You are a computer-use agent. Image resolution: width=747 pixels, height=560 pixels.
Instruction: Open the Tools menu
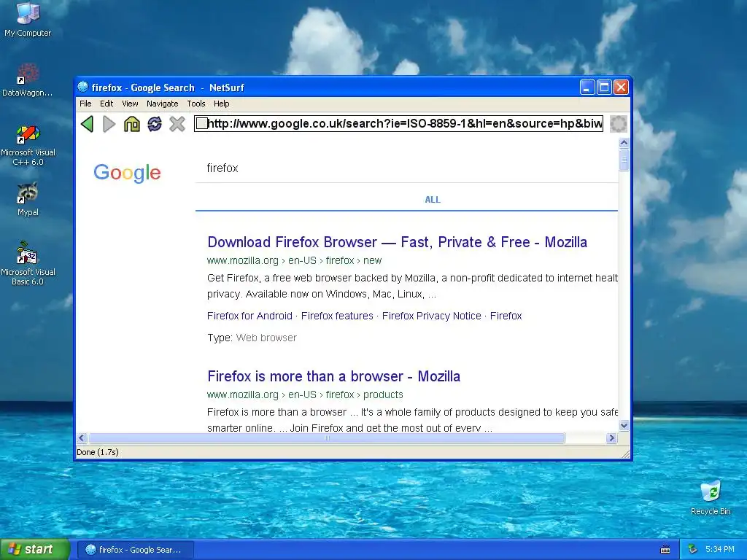click(196, 104)
